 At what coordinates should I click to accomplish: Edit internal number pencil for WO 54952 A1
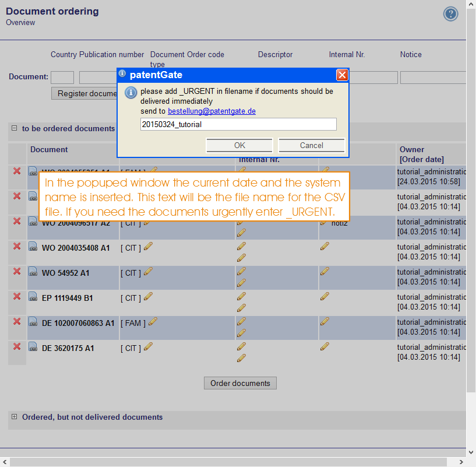(241, 283)
